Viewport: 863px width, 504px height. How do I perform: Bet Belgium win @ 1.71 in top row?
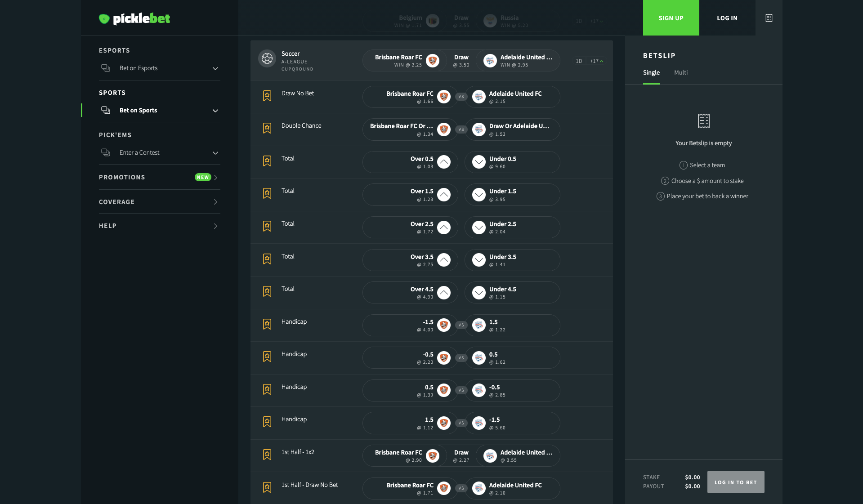tap(404, 21)
